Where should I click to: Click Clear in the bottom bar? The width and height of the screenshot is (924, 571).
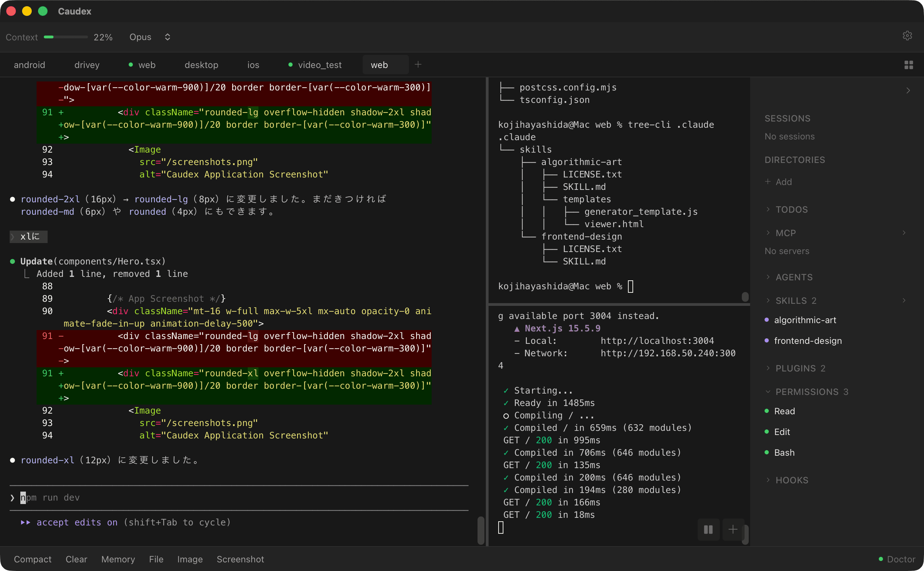point(76,559)
